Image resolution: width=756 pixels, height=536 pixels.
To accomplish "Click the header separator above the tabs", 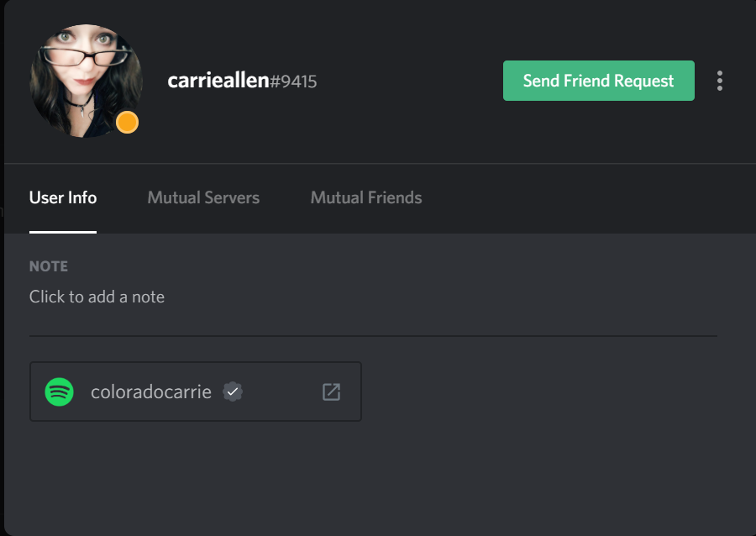I will [378, 163].
